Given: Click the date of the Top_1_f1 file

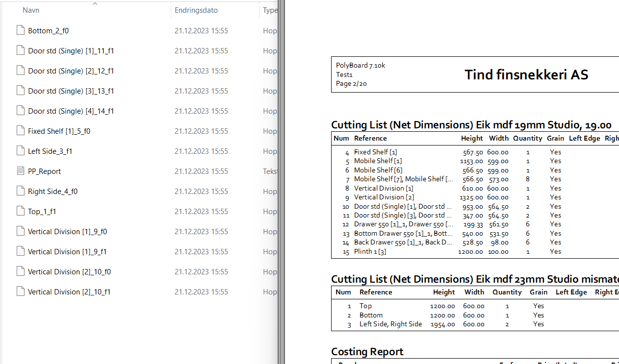Looking at the screenshot, I should point(201,212).
